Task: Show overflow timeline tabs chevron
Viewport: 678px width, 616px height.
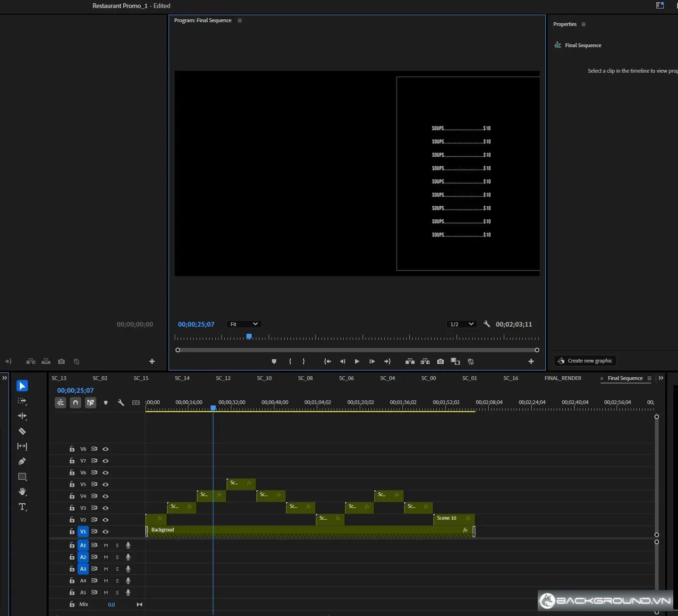Action: [661, 378]
